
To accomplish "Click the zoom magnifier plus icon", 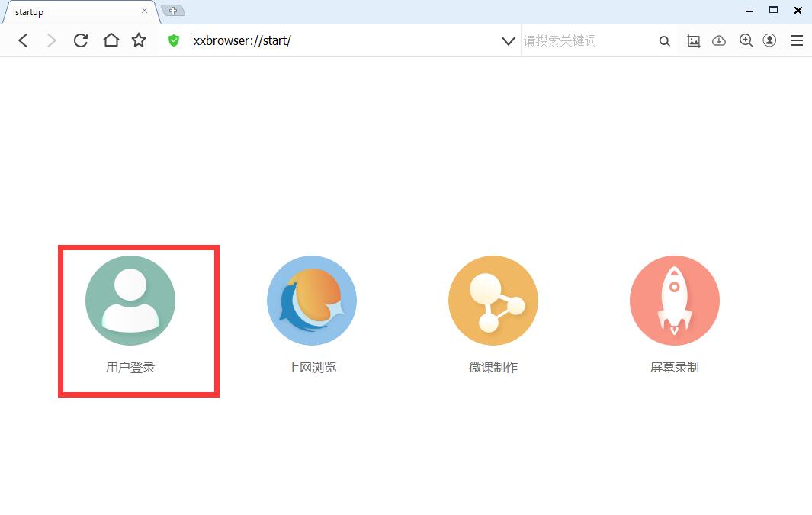I will click(746, 41).
